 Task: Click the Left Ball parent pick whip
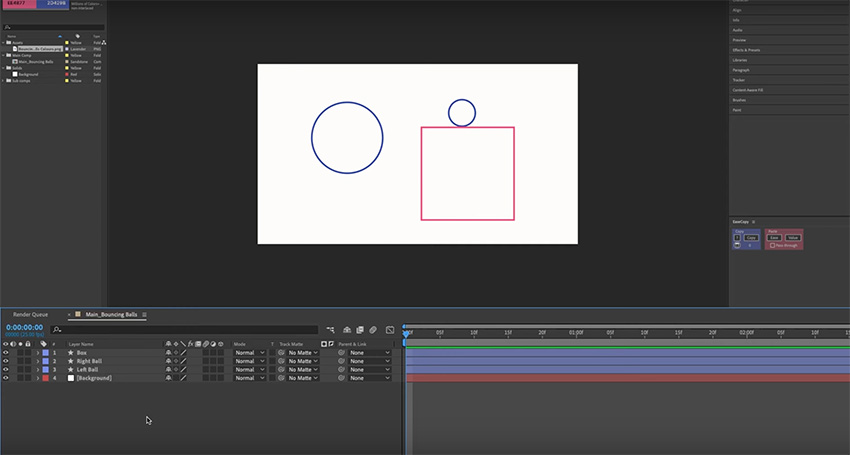pos(342,369)
